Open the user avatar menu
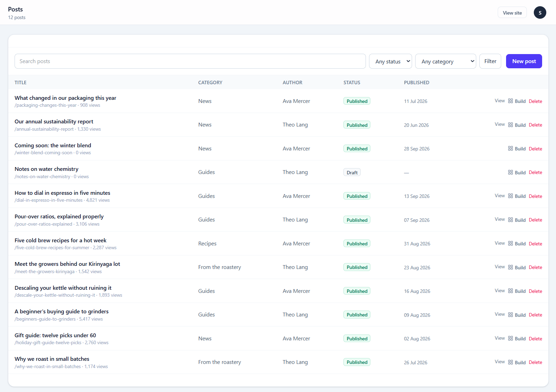This screenshot has width=556, height=392. point(540,12)
